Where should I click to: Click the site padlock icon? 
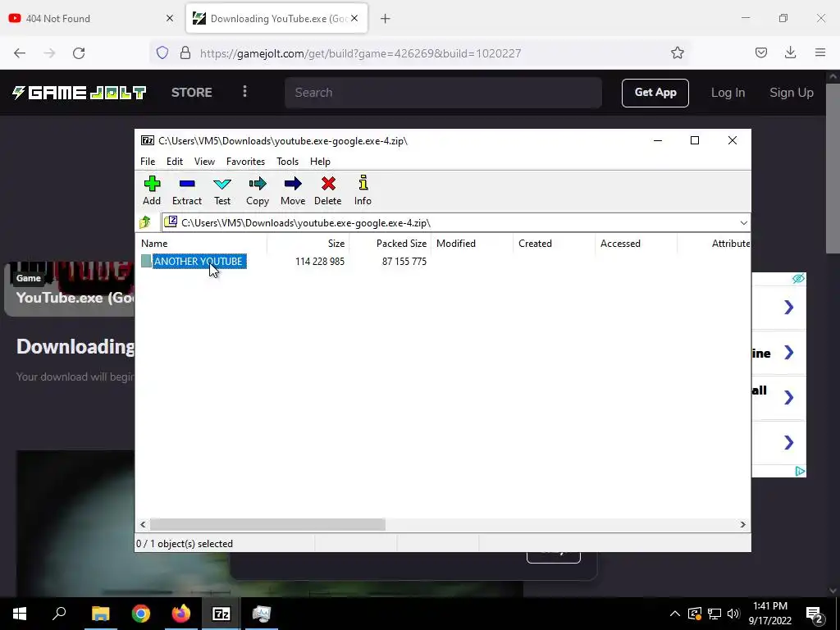point(185,52)
